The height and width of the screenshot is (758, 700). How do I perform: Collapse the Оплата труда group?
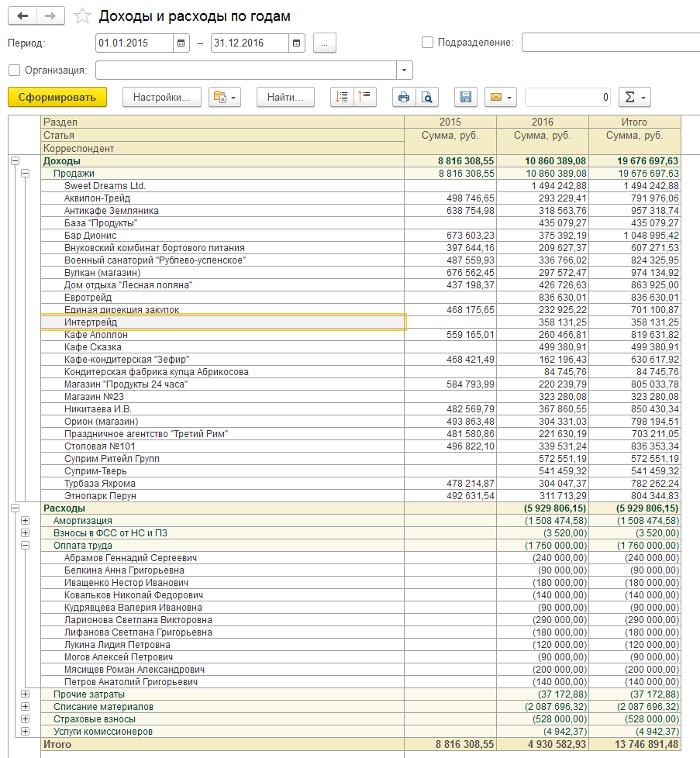25,546
